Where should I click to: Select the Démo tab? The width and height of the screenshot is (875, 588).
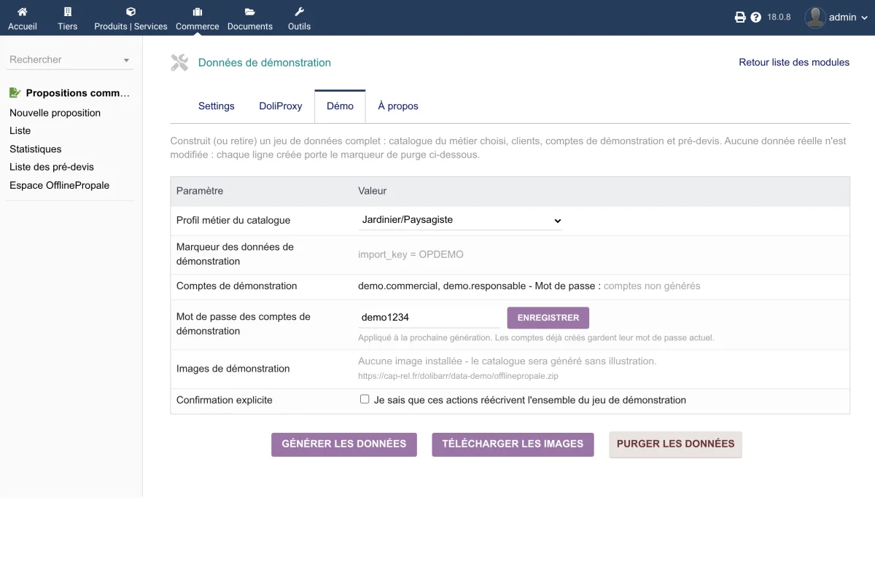coord(340,106)
